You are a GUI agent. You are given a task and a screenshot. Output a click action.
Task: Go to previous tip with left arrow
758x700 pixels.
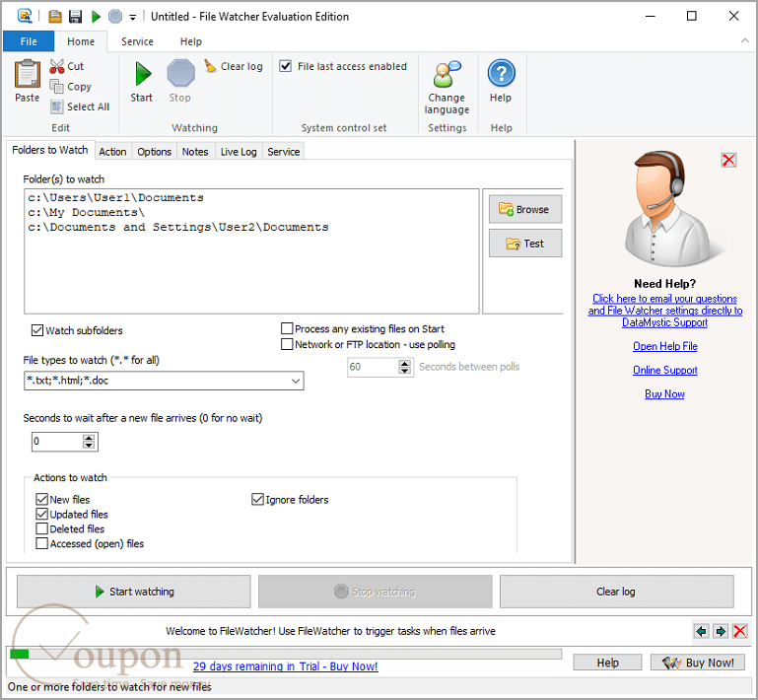click(702, 631)
